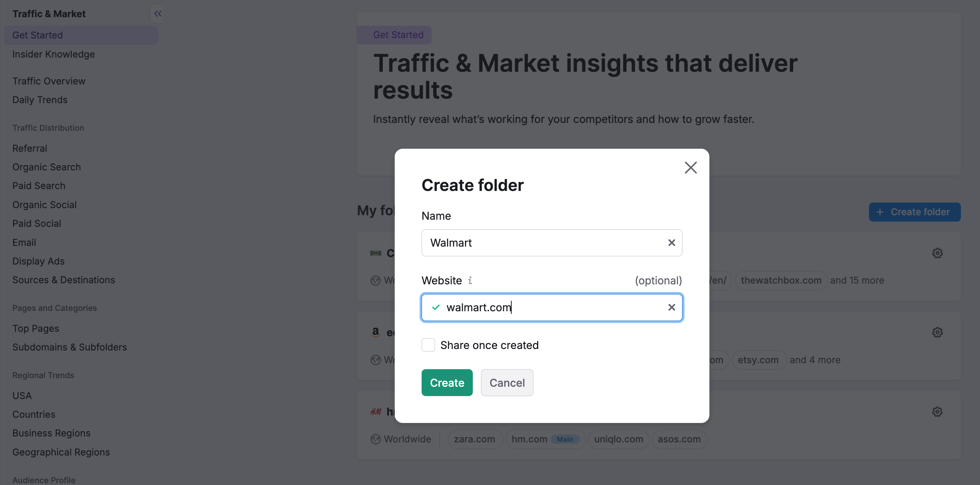The height and width of the screenshot is (485, 980).
Task: Click the Website info icon
Action: coord(470,280)
